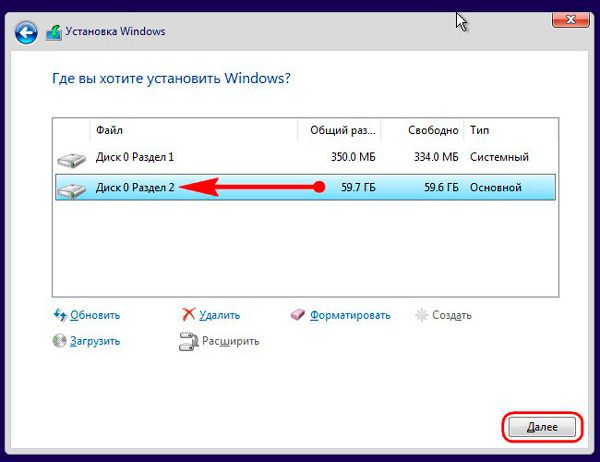Select the Диск 0 Раздел 2 row

point(305,188)
